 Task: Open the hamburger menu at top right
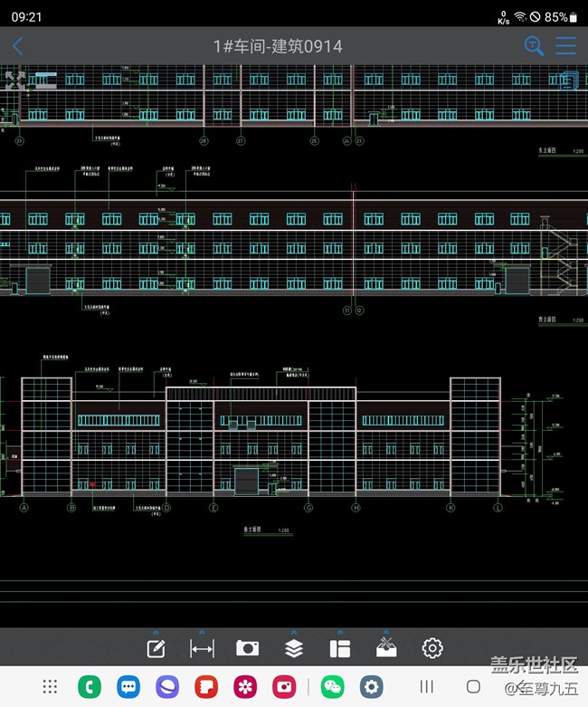coord(566,46)
